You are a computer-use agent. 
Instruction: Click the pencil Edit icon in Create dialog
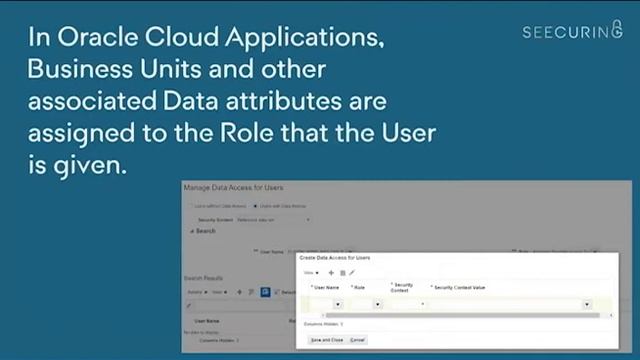click(x=352, y=272)
